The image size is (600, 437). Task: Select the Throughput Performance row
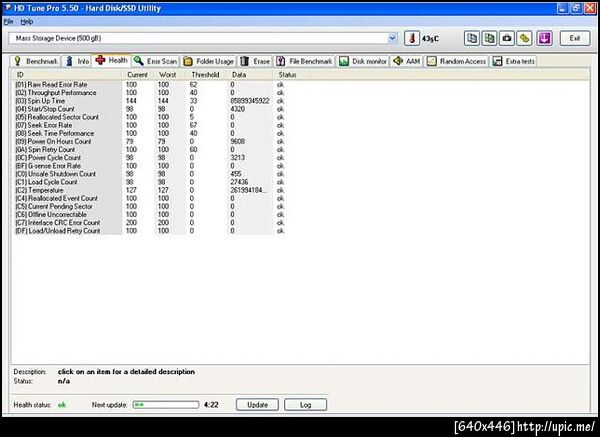tap(150, 93)
